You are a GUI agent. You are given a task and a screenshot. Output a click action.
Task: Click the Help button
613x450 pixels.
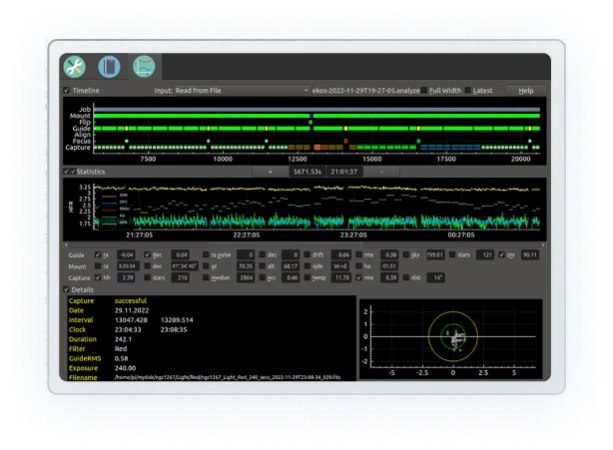[x=525, y=90]
